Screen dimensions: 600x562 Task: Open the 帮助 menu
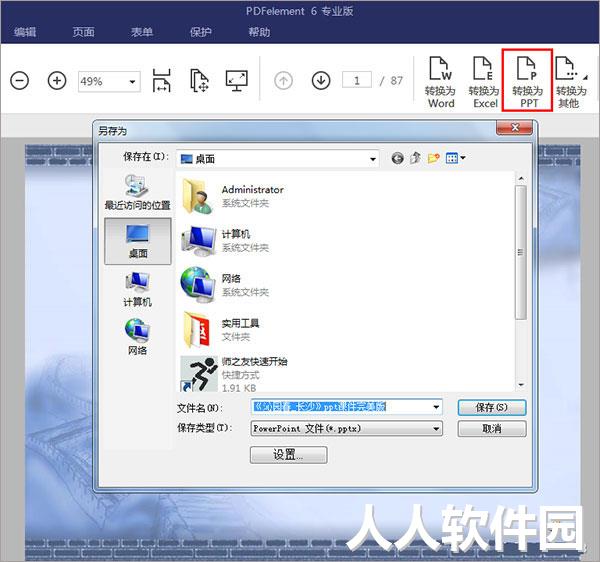[259, 32]
